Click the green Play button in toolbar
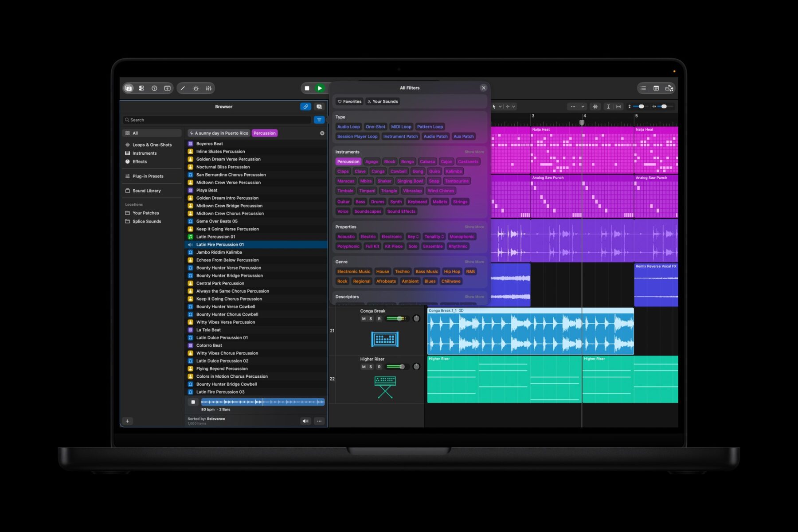The image size is (798, 532). coord(320,88)
